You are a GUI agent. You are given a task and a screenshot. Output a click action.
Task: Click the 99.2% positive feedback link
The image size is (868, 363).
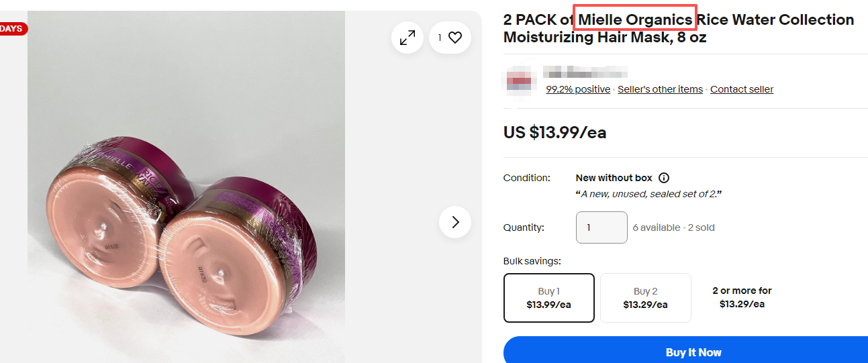pos(578,89)
